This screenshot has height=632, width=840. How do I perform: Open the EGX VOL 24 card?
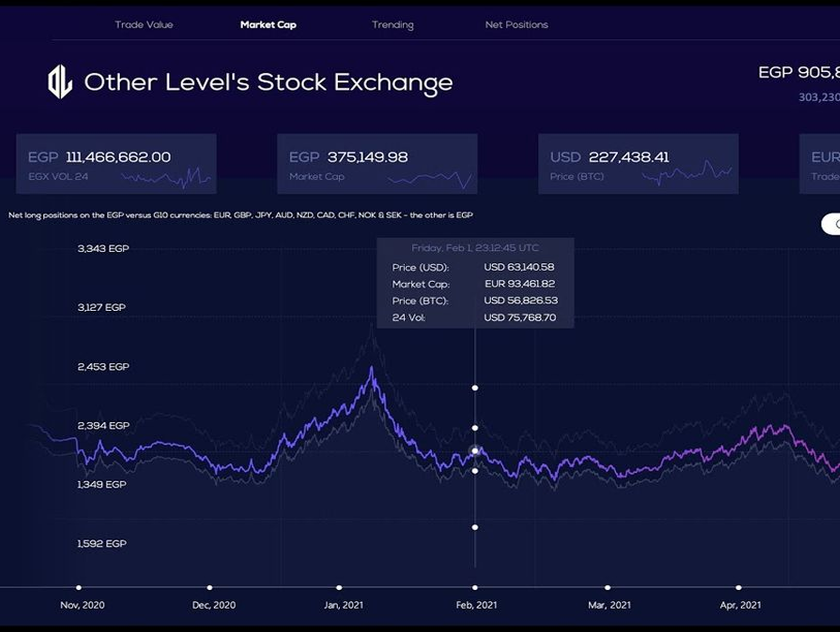coord(116,163)
